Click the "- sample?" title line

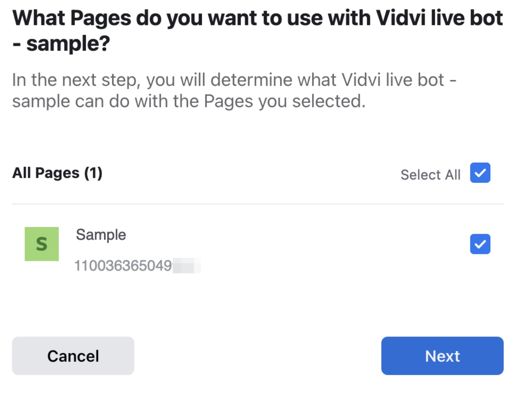tap(61, 43)
